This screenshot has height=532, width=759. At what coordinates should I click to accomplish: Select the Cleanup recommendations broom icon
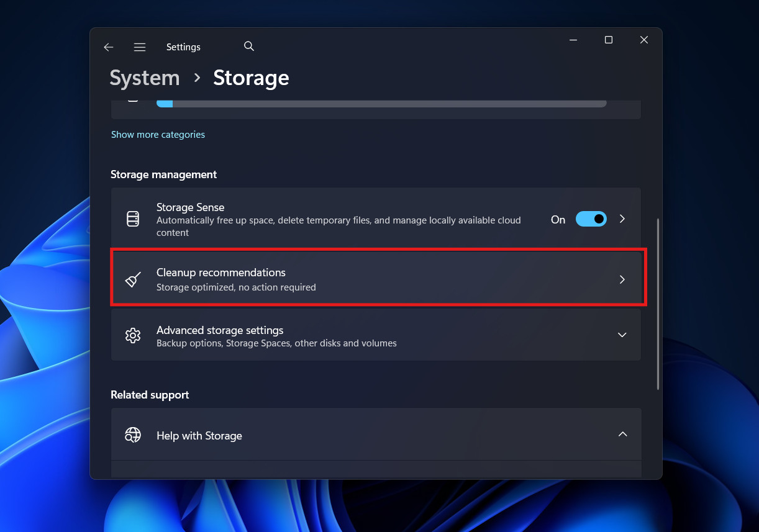133,279
